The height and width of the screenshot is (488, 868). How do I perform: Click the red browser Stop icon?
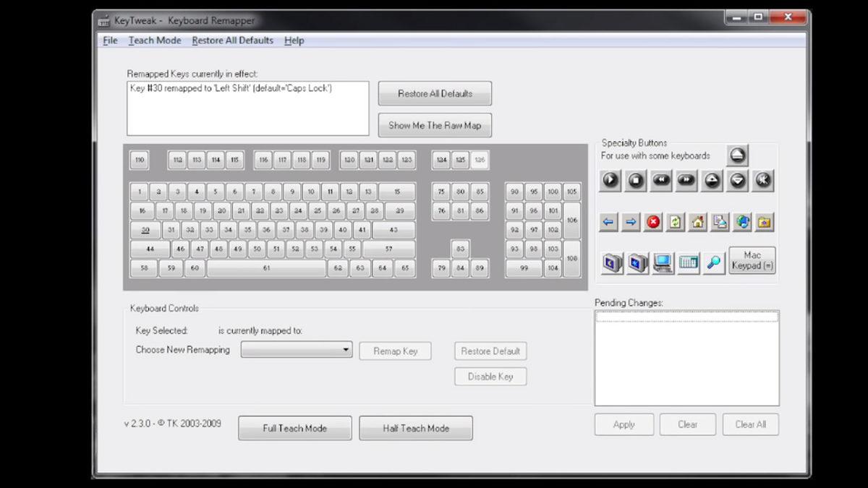653,223
